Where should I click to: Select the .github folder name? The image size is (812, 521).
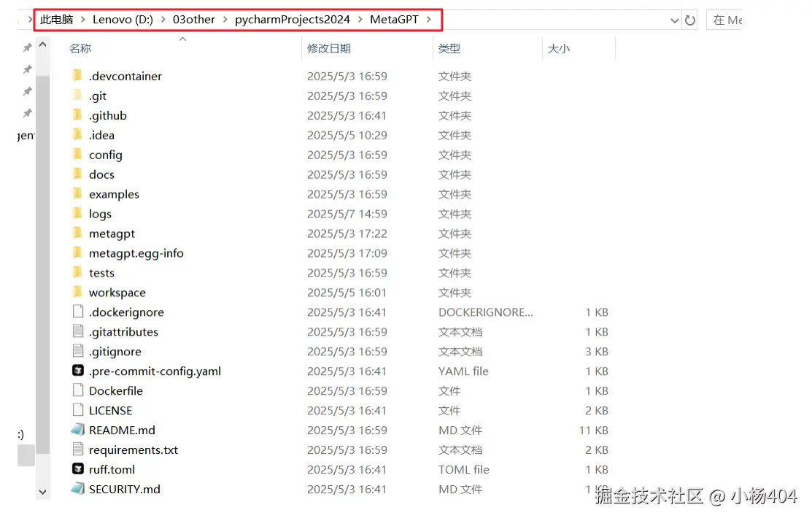[108, 115]
